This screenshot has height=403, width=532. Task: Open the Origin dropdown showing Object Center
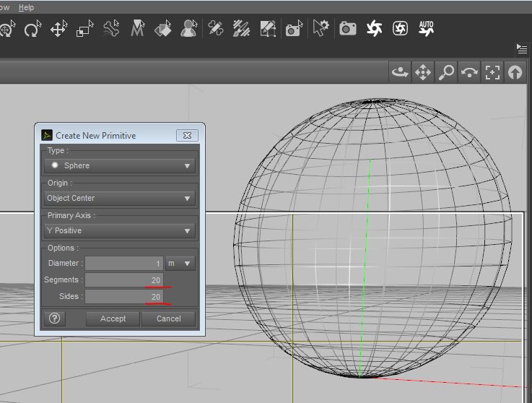tap(120, 198)
